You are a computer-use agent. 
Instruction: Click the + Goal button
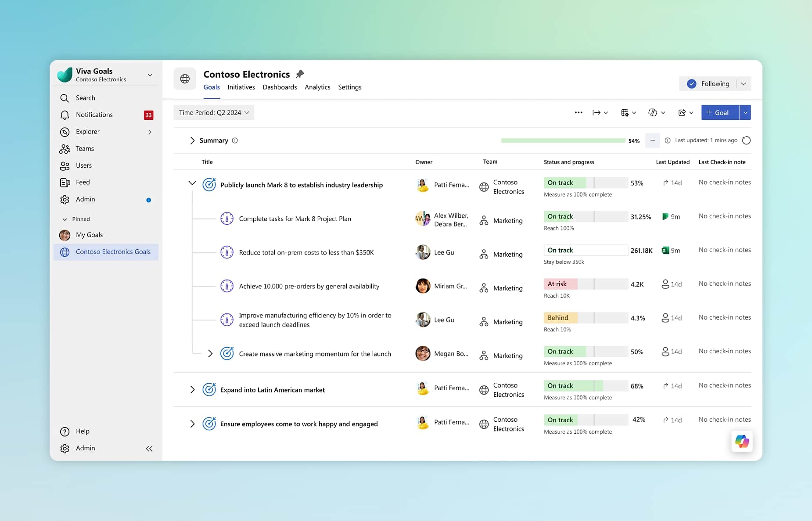click(720, 113)
